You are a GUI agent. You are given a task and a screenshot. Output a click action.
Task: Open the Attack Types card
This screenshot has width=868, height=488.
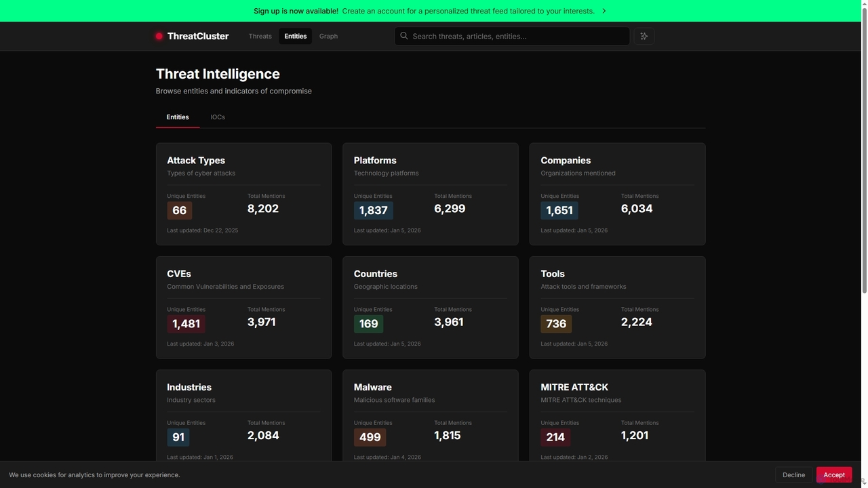pos(244,194)
